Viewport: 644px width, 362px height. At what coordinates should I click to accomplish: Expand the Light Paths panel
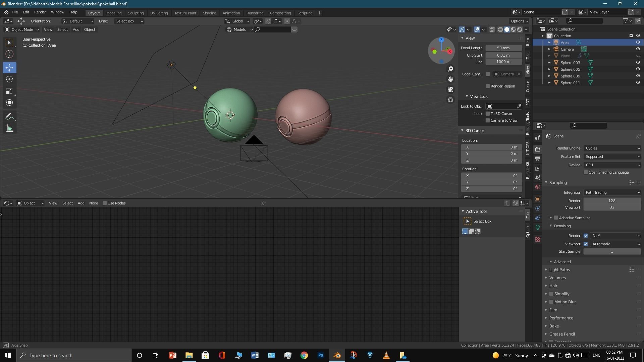coord(559,270)
